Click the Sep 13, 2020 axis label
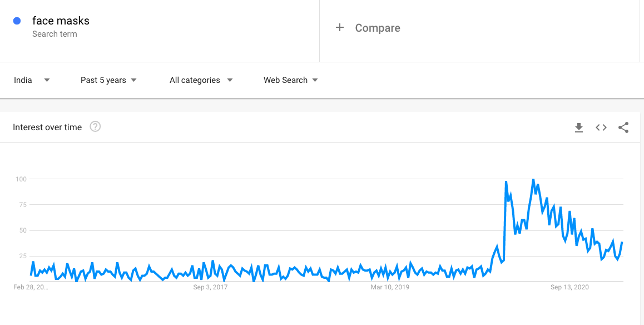The height and width of the screenshot is (325, 644). 569,287
